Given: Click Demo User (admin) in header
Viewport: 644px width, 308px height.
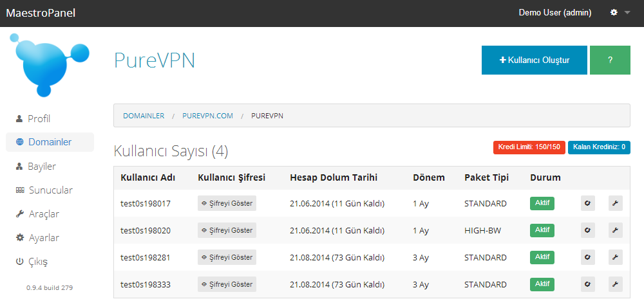Looking at the screenshot, I should [555, 13].
